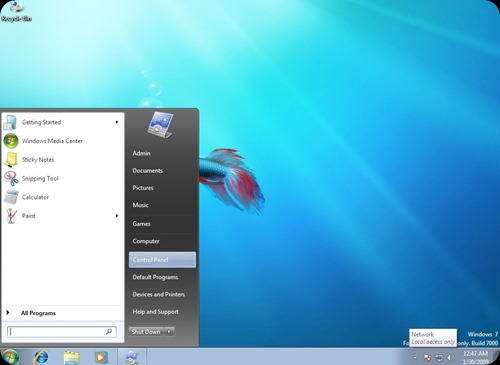The width and height of the screenshot is (500, 365).
Task: Expand the Paint jump list arrow
Action: click(117, 216)
